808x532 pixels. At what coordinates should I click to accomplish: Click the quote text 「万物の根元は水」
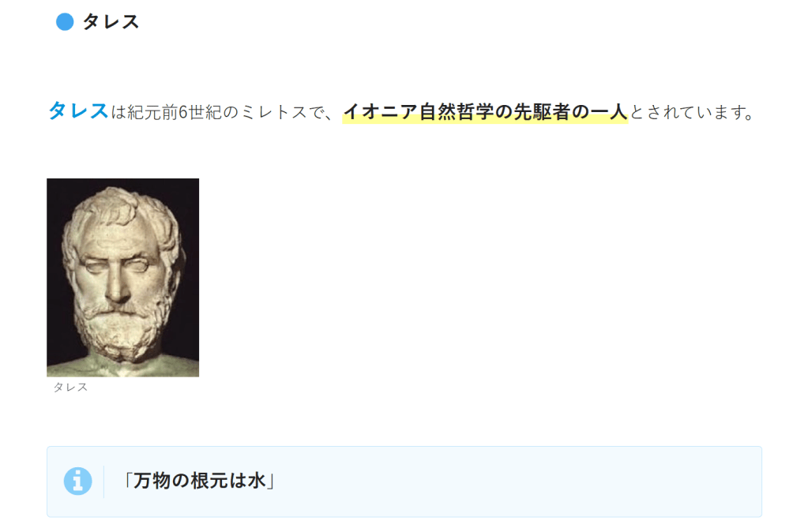[199, 481]
